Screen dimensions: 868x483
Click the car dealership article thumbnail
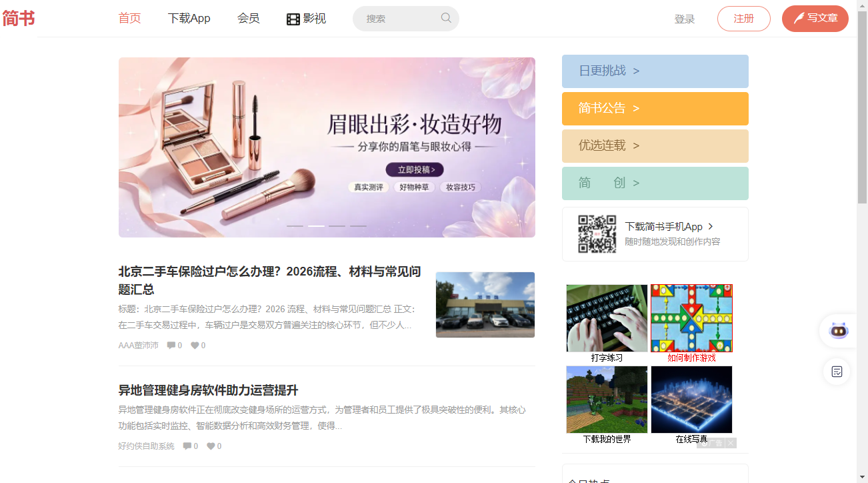pyautogui.click(x=485, y=305)
